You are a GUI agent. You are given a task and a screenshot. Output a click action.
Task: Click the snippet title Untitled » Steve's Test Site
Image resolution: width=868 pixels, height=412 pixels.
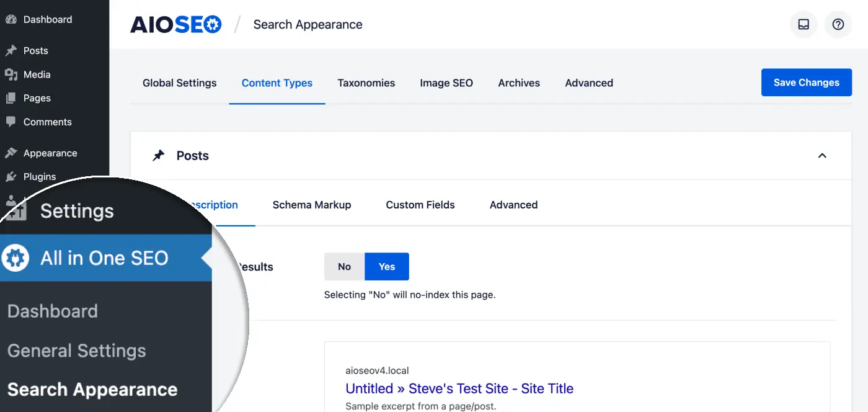[459, 389]
